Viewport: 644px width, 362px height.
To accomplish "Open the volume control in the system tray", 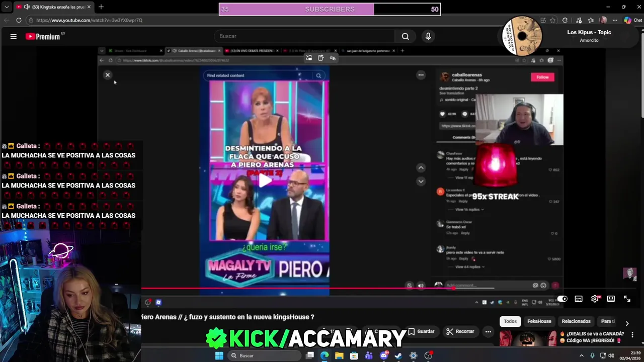I will pos(611,355).
